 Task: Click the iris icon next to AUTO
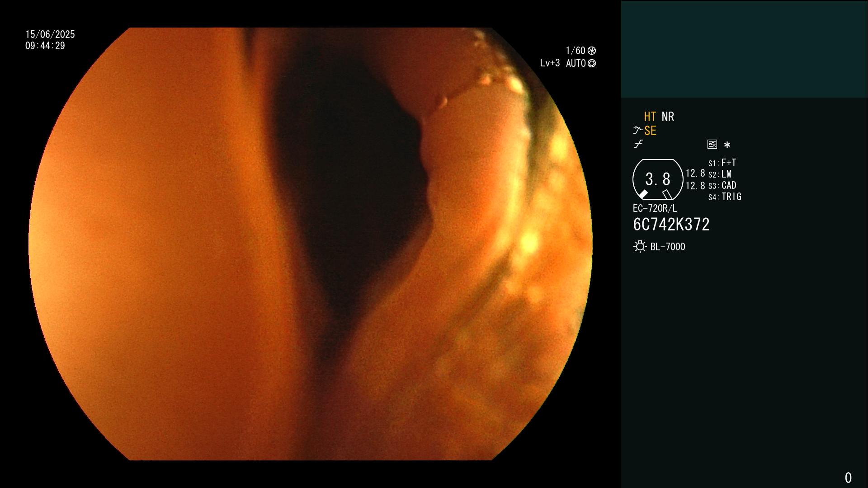591,63
